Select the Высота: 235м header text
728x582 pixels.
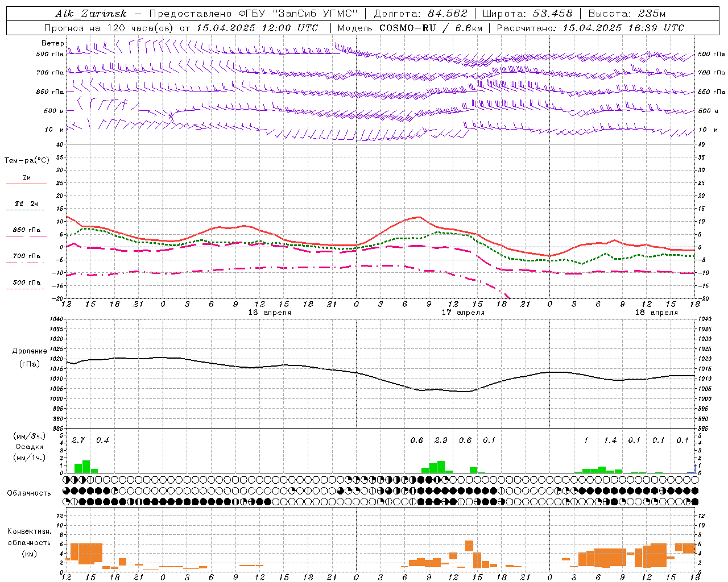click(627, 14)
